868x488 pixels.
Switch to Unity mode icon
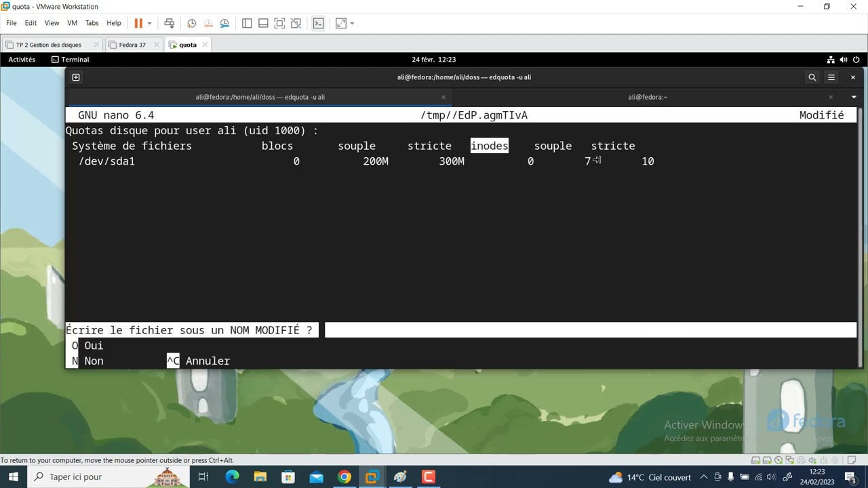[x=296, y=23]
